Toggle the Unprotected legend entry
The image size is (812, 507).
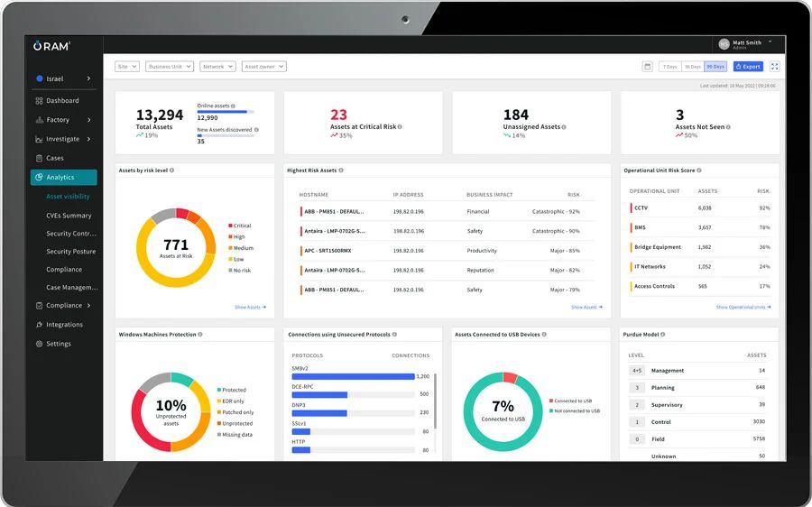coord(235,424)
